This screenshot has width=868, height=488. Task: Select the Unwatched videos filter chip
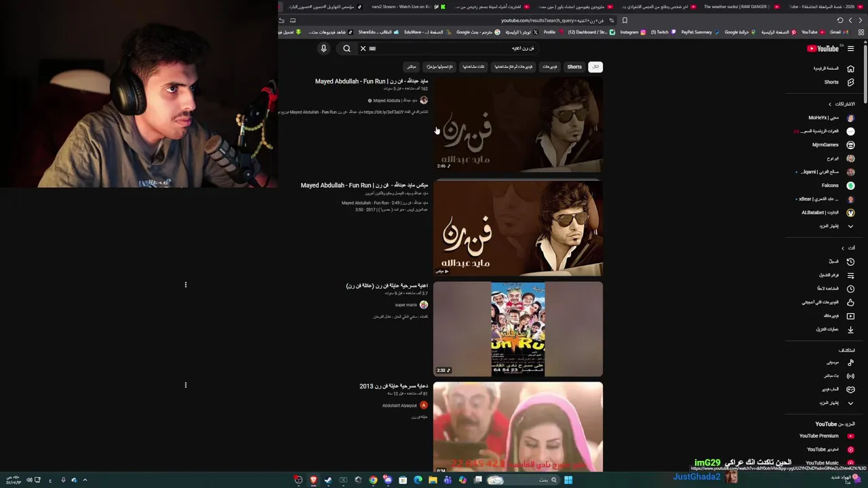pyautogui.click(x=513, y=66)
